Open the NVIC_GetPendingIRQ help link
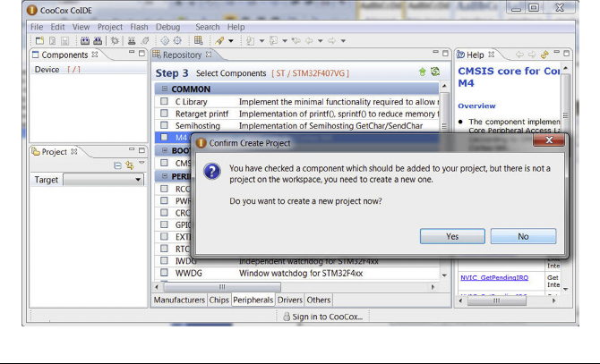The width and height of the screenshot is (600, 364). [494, 277]
